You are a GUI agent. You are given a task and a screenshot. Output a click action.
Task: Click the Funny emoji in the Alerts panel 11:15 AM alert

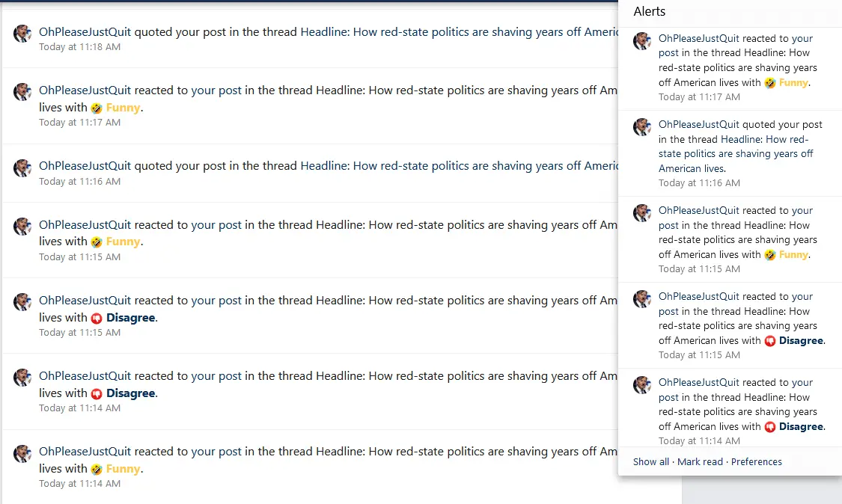(x=769, y=255)
